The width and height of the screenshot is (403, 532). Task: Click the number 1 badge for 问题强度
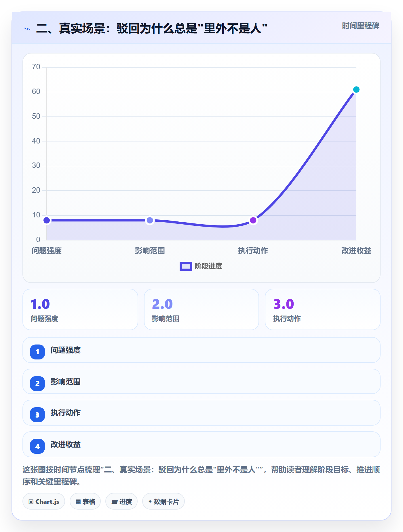pyautogui.click(x=37, y=352)
